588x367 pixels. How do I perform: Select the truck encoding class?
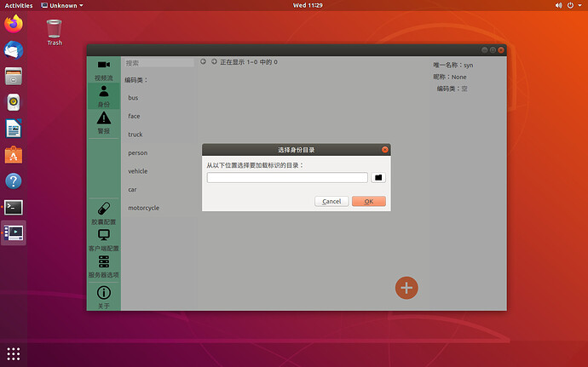pos(135,135)
